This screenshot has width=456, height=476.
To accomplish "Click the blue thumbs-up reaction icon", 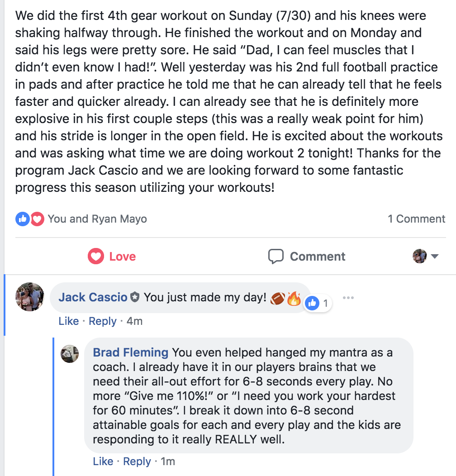I will tap(22, 219).
